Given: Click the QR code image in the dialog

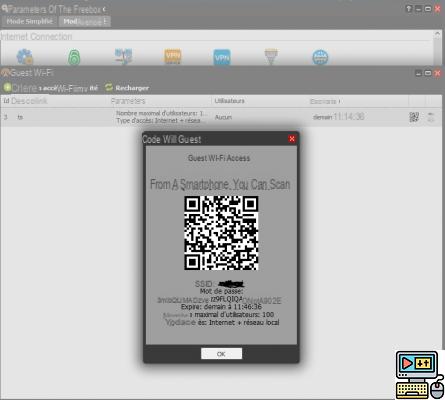Looking at the screenshot, I should 221,233.
